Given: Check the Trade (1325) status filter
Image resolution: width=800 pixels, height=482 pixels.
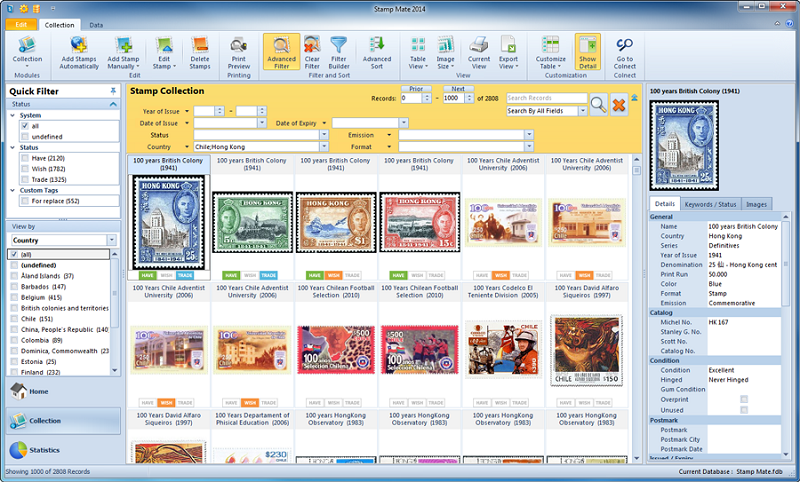Looking at the screenshot, I should pos(24,180).
